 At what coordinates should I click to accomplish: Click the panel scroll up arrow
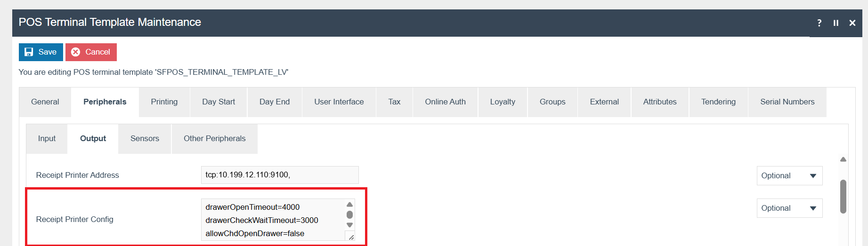pos(843,159)
